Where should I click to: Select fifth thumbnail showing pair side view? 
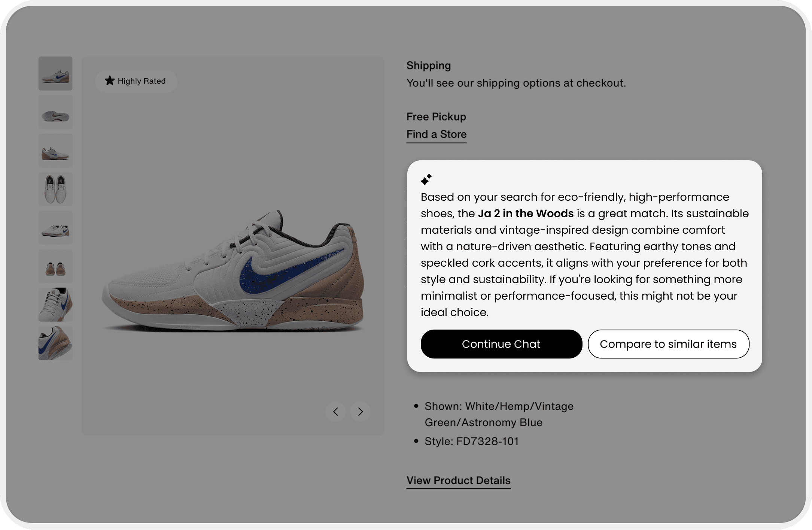pos(55,228)
